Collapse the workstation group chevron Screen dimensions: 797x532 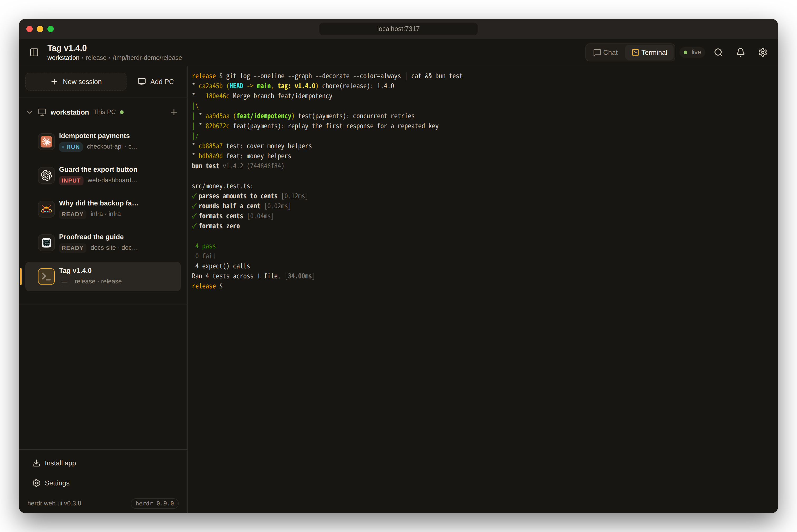[x=30, y=112]
